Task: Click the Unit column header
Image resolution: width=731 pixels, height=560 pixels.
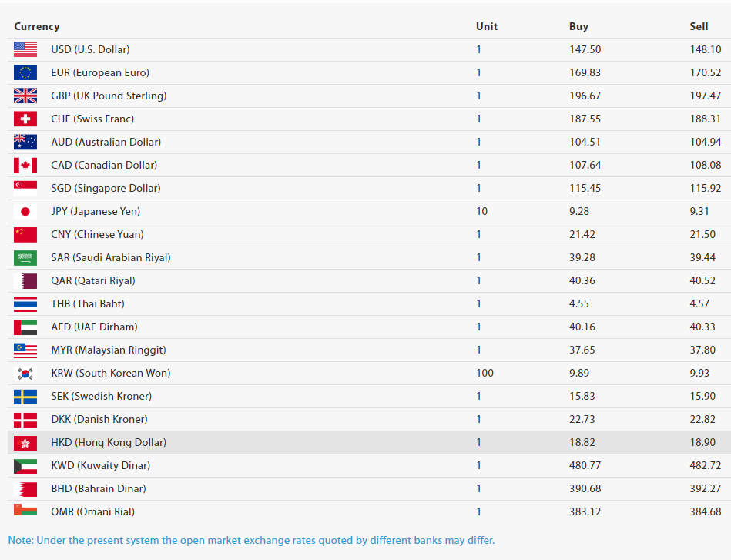Action: click(487, 26)
